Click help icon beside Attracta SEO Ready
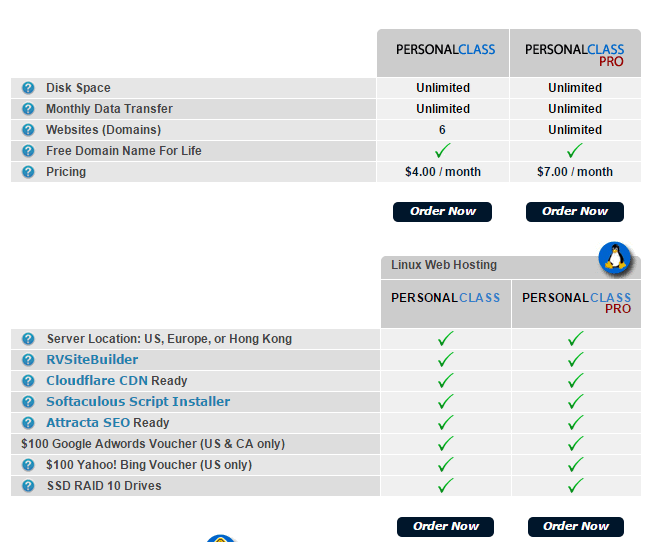Screen dimensions: 655x542 [28, 422]
